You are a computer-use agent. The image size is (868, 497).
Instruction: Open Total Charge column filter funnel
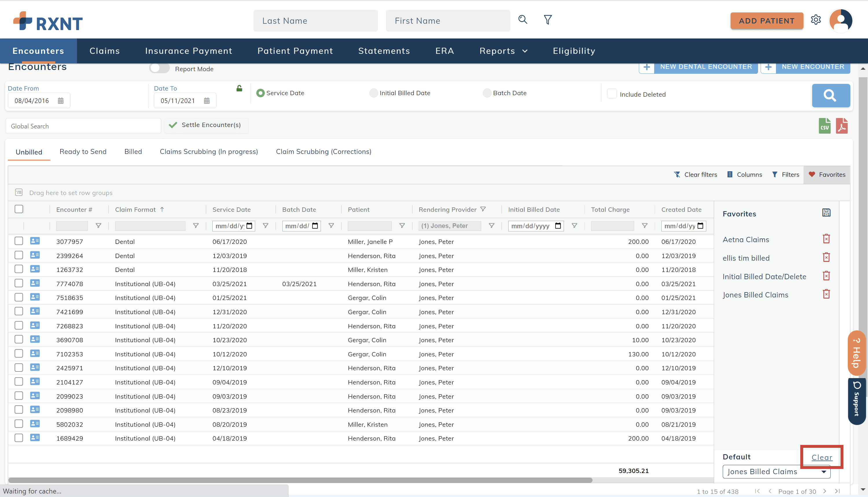coord(645,226)
